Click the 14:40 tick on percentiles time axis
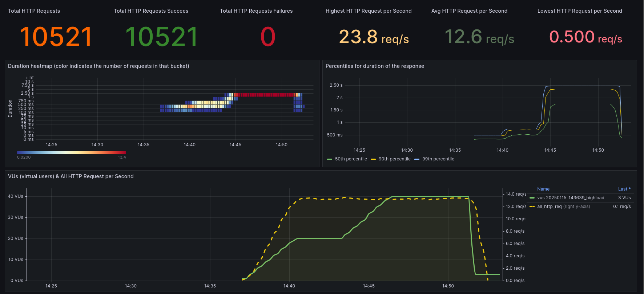Screen dimensions: 644x294 pos(503,150)
